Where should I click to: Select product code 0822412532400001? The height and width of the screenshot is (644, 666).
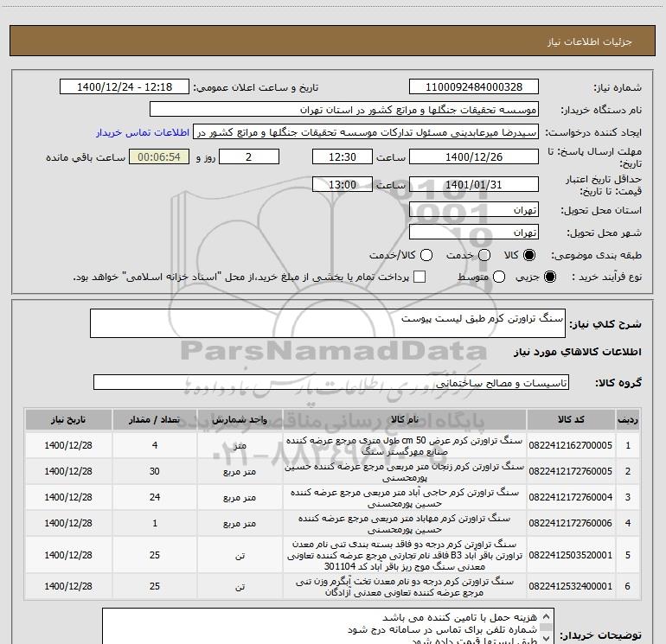tap(571, 586)
